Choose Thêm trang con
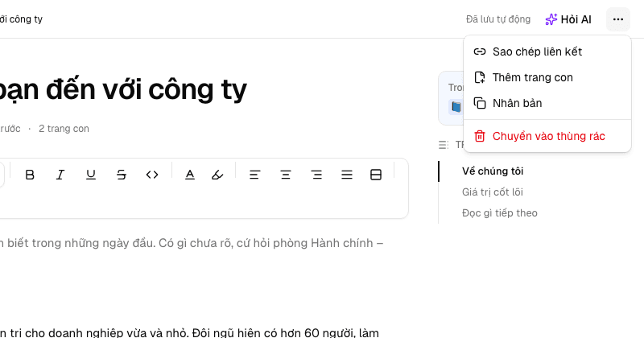644x338 pixels. pos(547,77)
